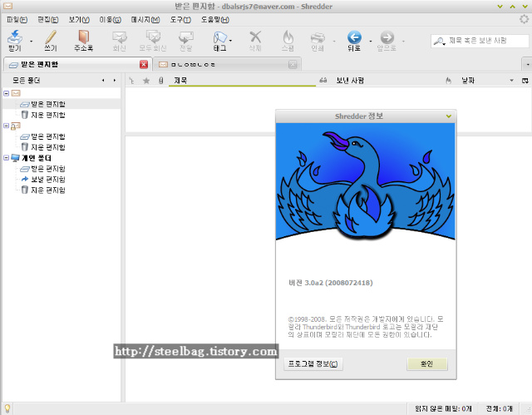Click the 읽지 않은 메일: 0개 status text
Image resolution: width=532 pixels, height=415 pixels.
[x=443, y=408]
